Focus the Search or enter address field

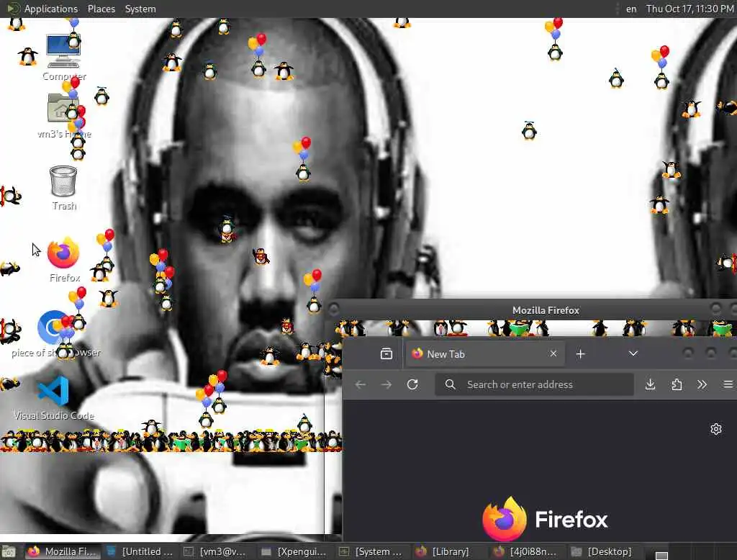click(x=535, y=384)
